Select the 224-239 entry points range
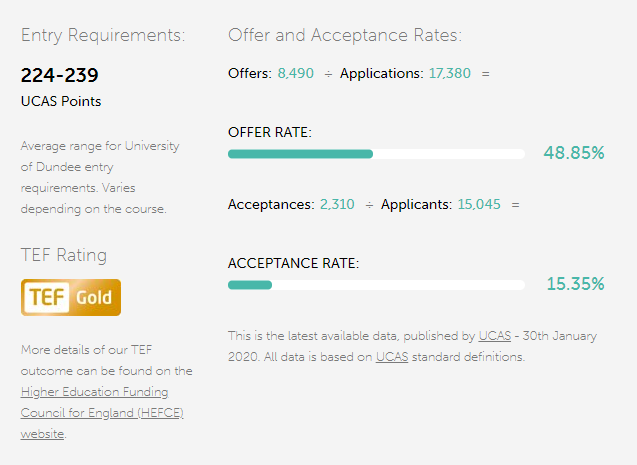Screen dimensions: 637x465 [x=60, y=75]
